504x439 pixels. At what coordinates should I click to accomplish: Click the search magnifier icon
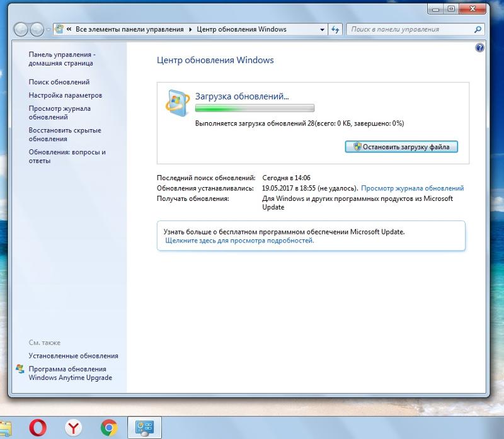tap(478, 30)
